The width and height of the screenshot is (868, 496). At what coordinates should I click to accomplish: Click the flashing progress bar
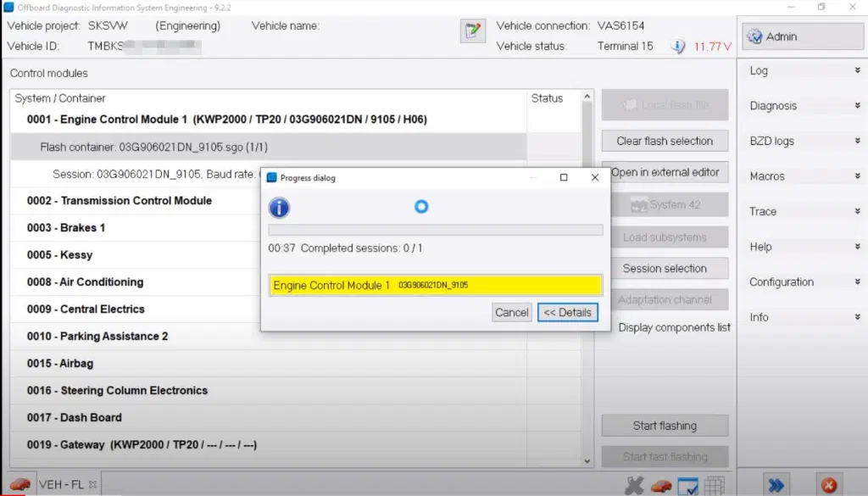[435, 230]
